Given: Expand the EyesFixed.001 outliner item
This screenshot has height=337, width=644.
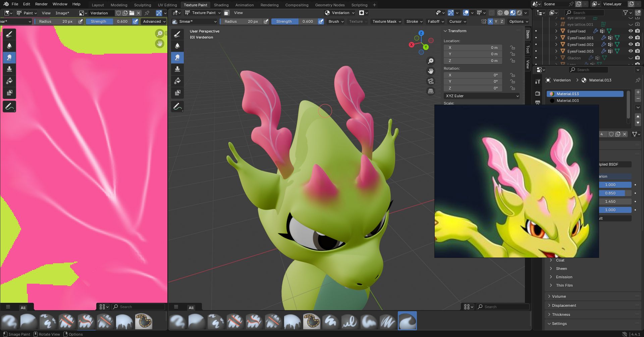Looking at the screenshot, I should pyautogui.click(x=556, y=38).
